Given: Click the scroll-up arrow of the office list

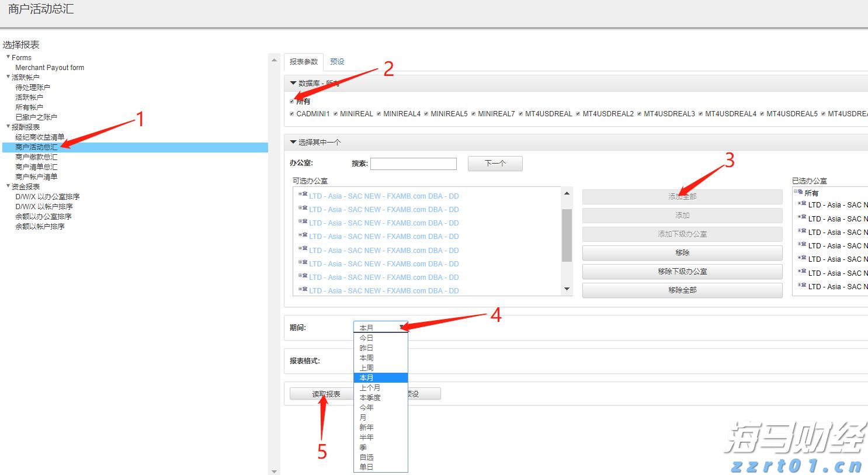Looking at the screenshot, I should (x=566, y=193).
